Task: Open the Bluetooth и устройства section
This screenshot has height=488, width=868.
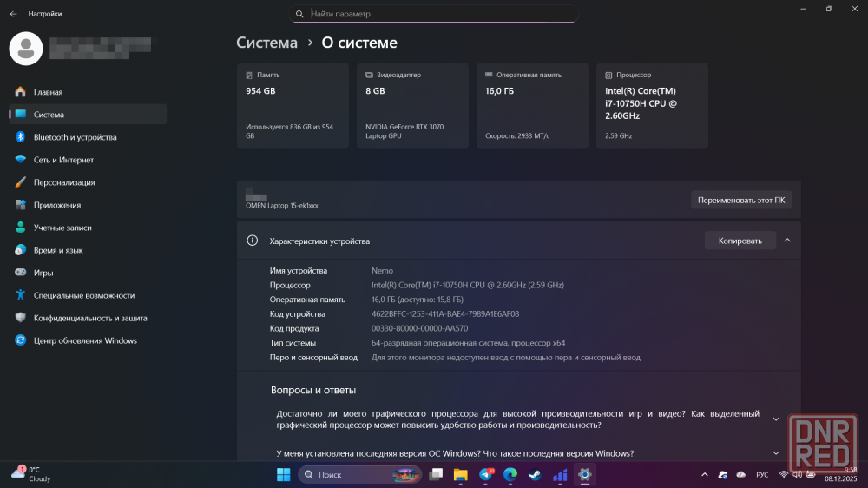Action: pyautogui.click(x=75, y=137)
